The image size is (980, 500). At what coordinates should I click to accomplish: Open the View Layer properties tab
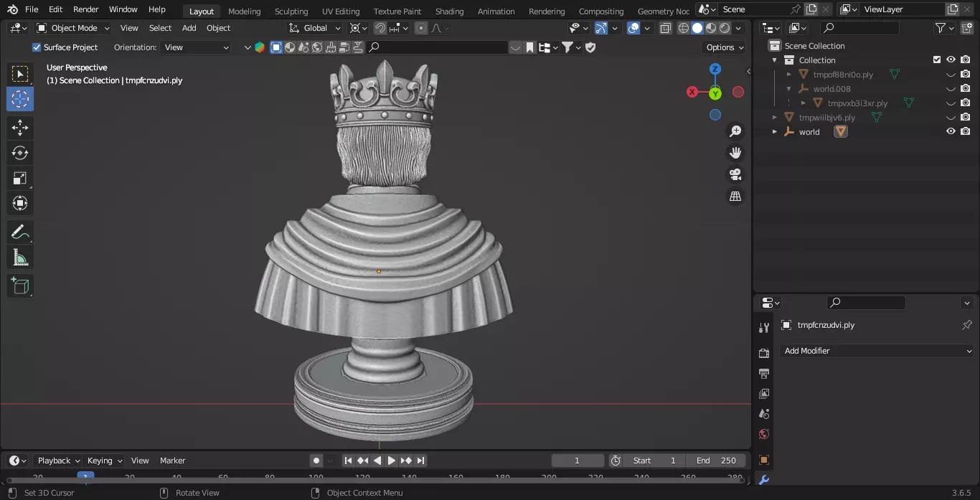pos(763,394)
